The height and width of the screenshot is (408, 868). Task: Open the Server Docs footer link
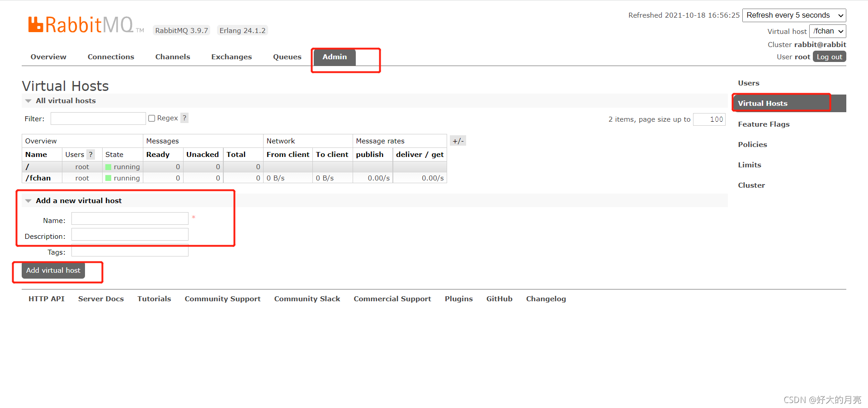click(x=101, y=299)
